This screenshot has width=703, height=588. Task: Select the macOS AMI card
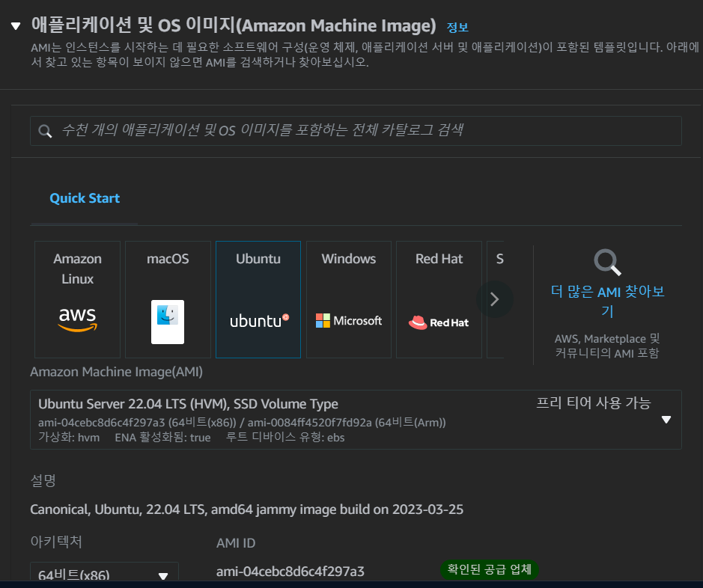click(x=168, y=299)
